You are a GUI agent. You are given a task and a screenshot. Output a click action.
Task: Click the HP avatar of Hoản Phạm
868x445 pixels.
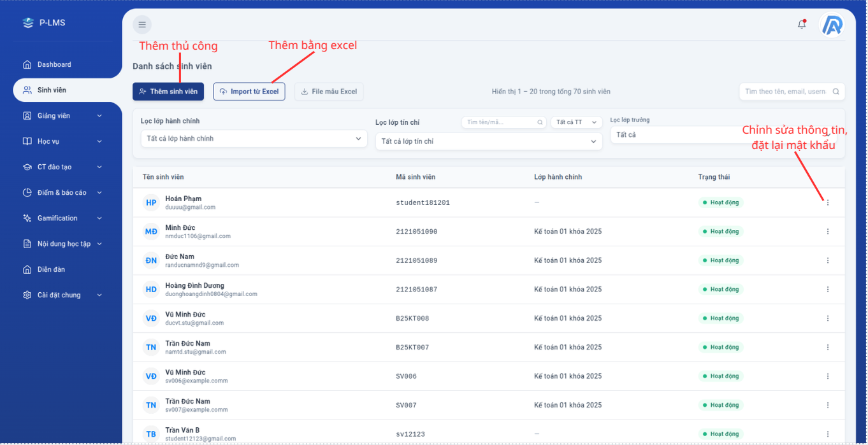[x=151, y=203]
